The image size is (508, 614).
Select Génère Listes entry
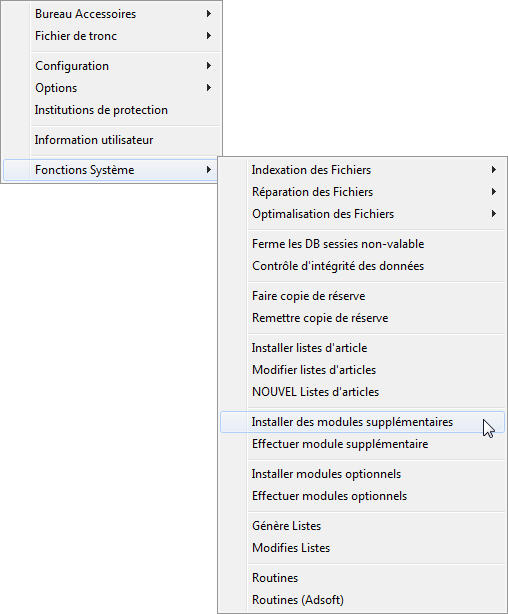[362, 526]
